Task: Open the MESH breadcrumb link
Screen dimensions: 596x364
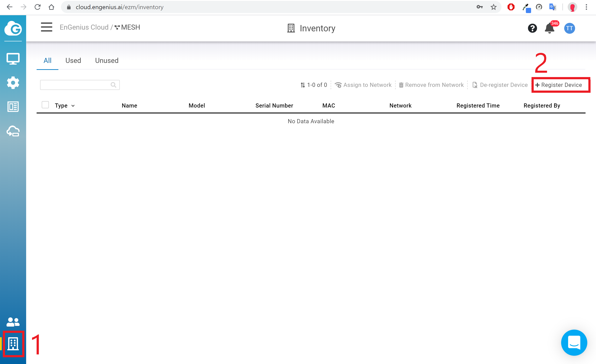Action: point(127,27)
